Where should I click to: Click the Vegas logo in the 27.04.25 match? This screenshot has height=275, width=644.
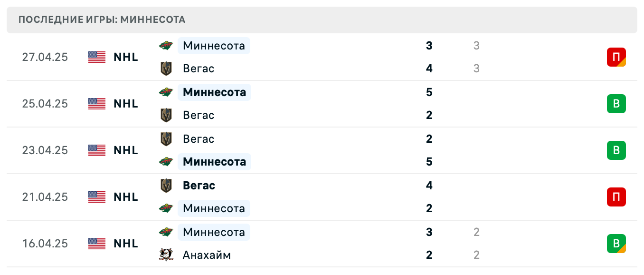tap(166, 69)
